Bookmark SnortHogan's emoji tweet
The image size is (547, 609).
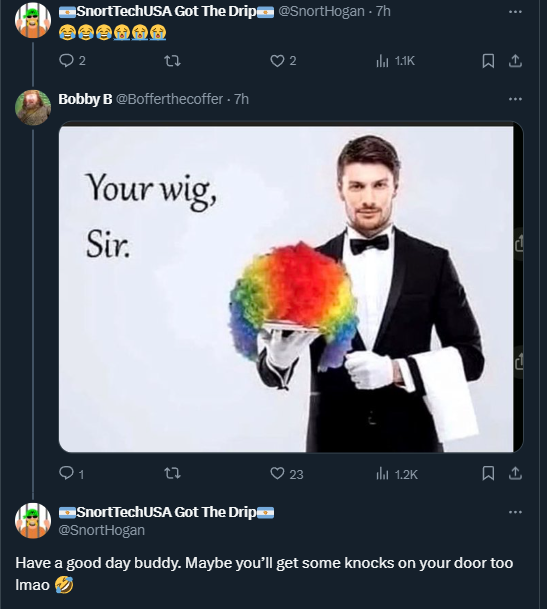488,61
